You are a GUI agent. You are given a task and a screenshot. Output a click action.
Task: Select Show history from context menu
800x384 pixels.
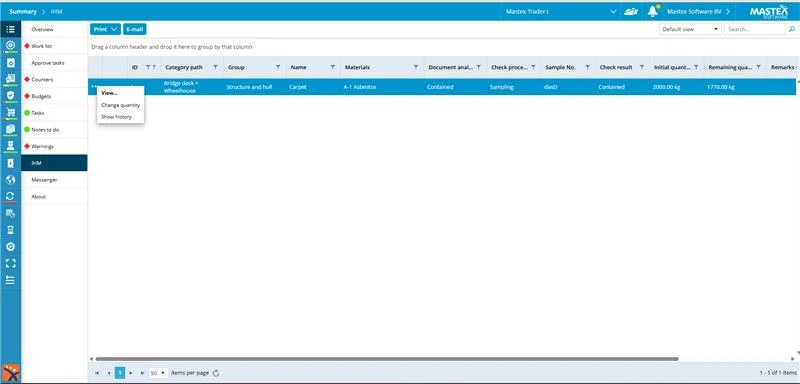116,117
